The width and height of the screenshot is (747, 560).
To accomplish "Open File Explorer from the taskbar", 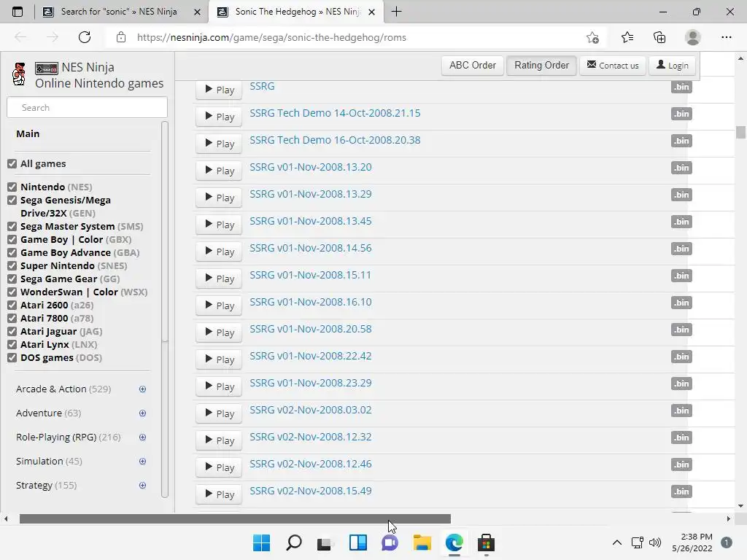I will (x=422, y=542).
